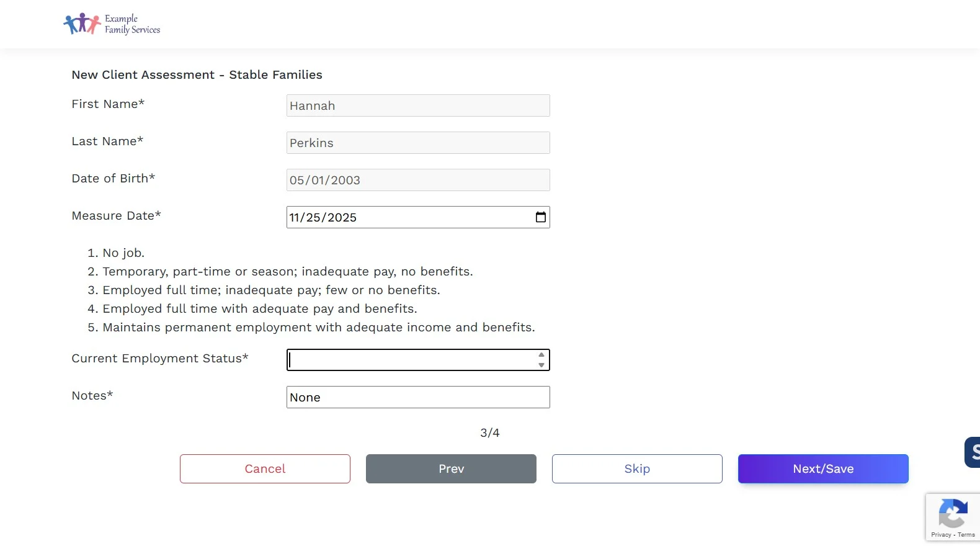Click the Last Name field containing Perkins
This screenshot has width=980, height=551.
(418, 143)
